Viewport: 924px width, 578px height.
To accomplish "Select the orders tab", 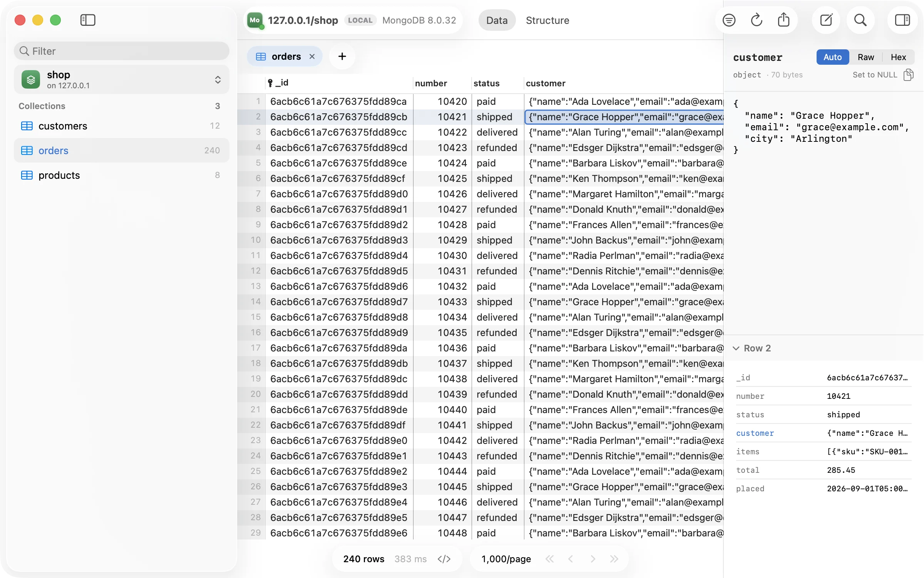I will click(x=286, y=57).
